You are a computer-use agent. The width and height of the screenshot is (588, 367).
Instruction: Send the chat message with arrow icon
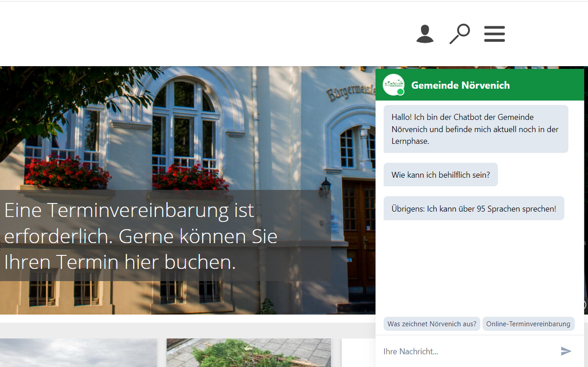pyautogui.click(x=566, y=351)
